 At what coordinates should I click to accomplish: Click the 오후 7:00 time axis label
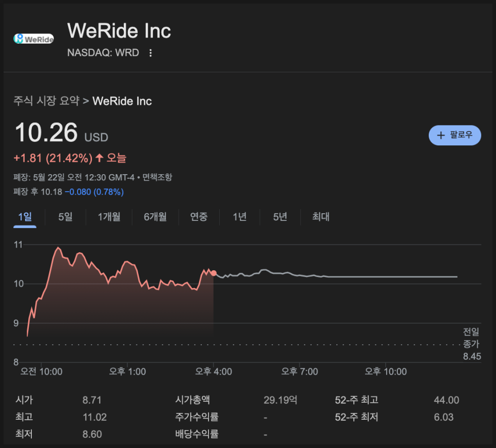[299, 371]
